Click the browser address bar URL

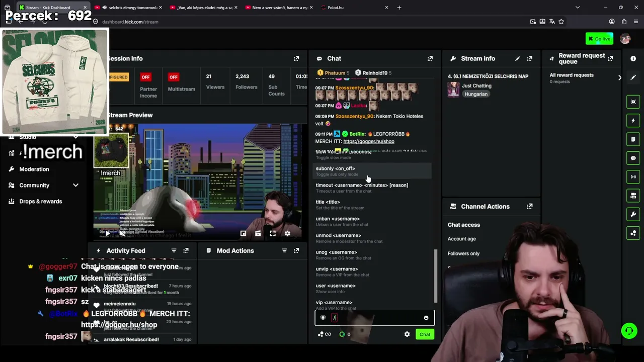[130, 22]
